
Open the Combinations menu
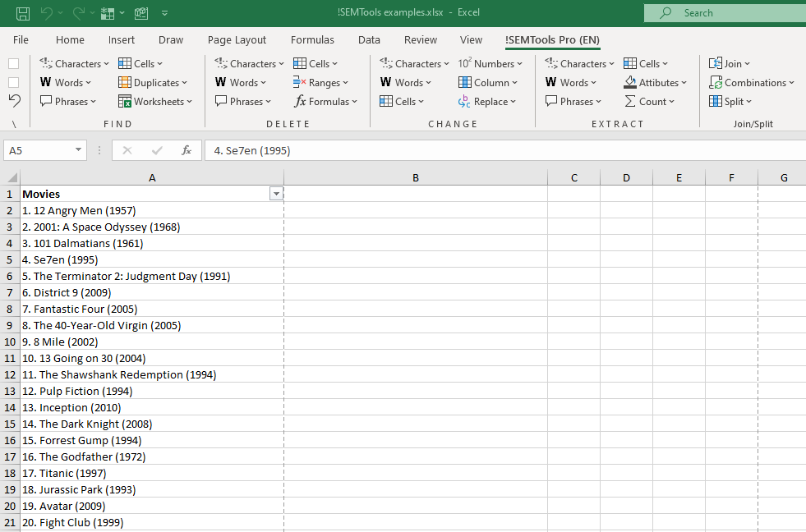click(752, 83)
